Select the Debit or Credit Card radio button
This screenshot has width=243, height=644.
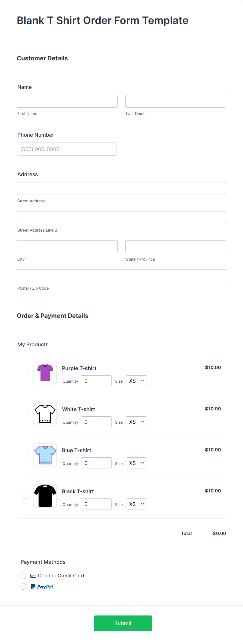click(x=23, y=576)
